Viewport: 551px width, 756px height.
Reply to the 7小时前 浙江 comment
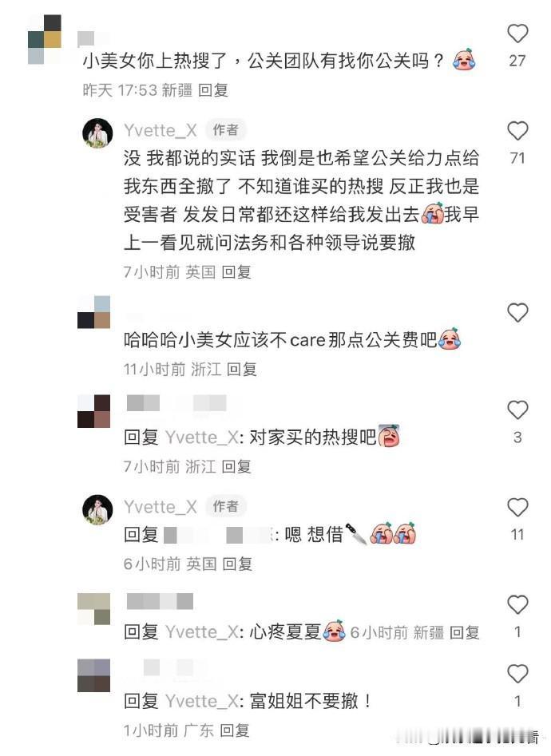coord(236,466)
